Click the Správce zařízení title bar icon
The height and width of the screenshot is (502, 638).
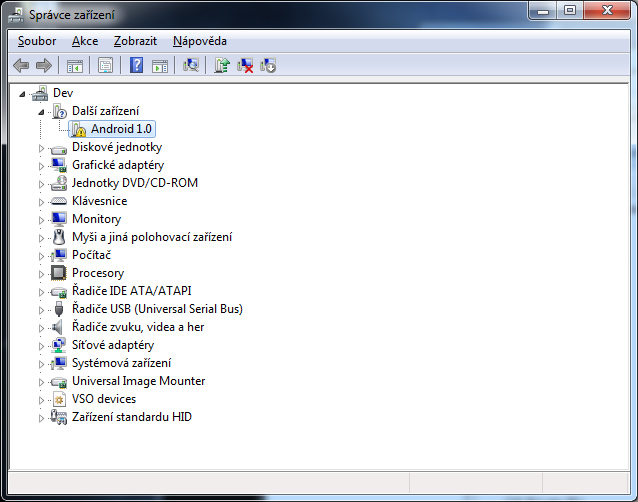16,15
